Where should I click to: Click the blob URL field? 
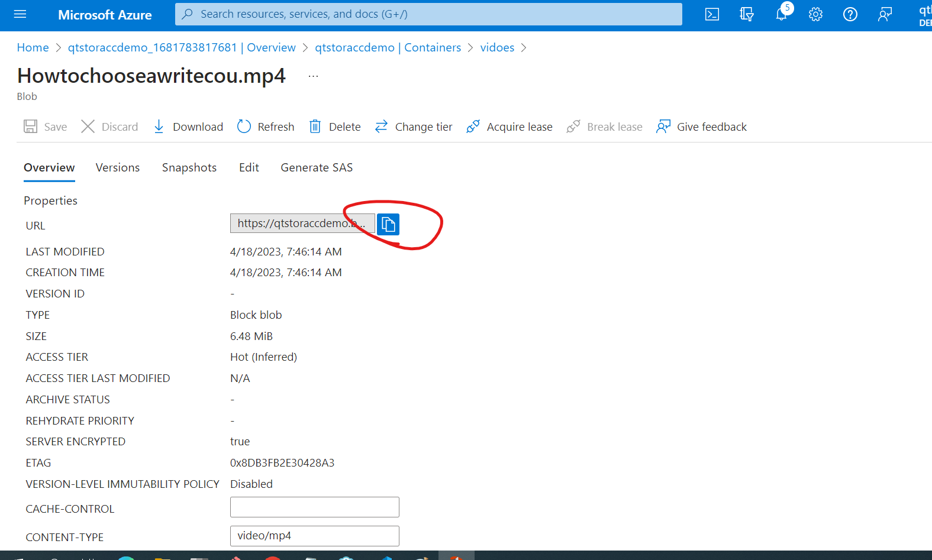click(x=302, y=224)
